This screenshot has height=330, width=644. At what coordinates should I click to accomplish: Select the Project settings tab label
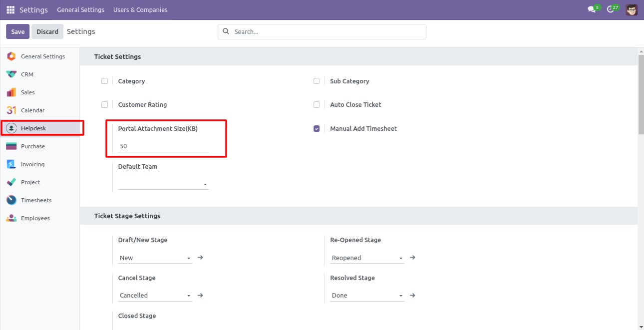coord(30,182)
